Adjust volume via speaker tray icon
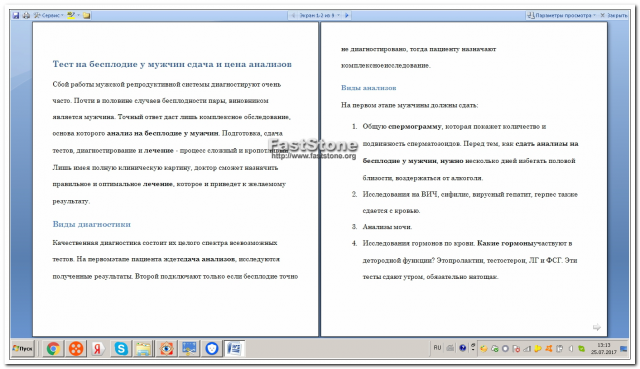This screenshot has width=640, height=369. click(x=571, y=349)
